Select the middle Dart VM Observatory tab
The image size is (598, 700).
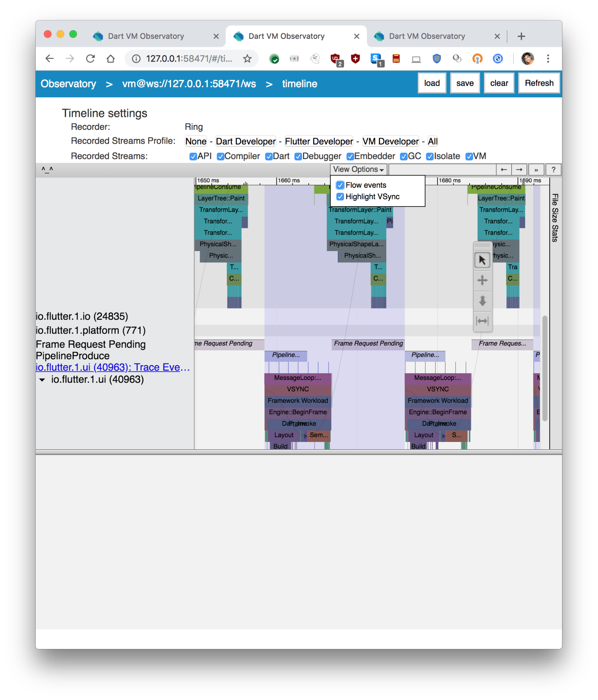tap(296, 36)
